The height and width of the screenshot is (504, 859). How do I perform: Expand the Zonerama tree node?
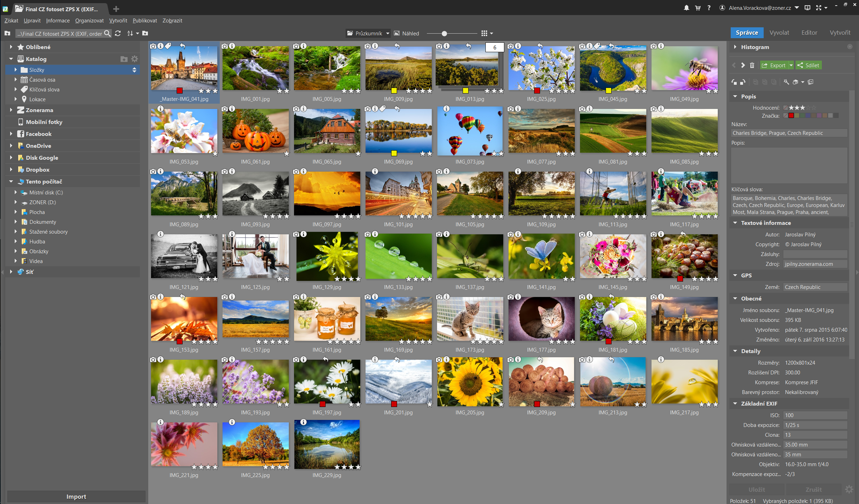tap(11, 110)
